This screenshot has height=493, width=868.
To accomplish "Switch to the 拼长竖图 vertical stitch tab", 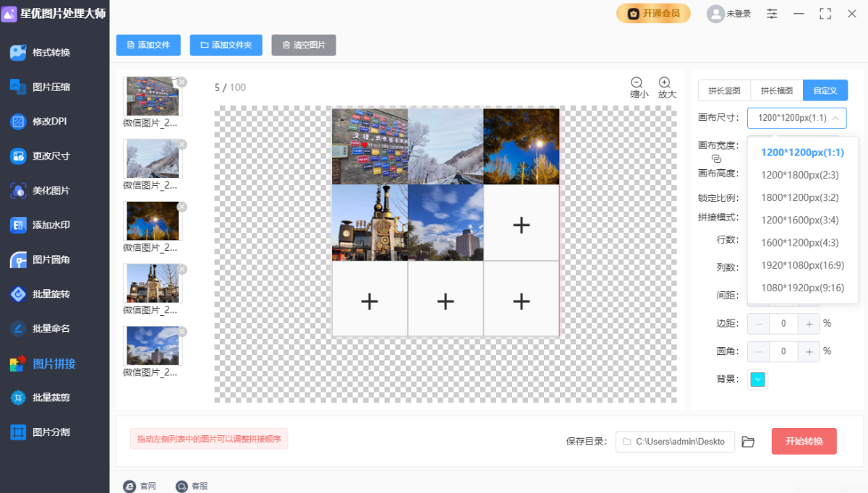I will (x=724, y=90).
